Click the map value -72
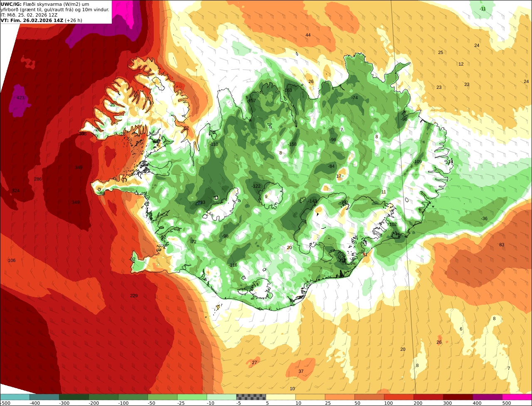 193,242
